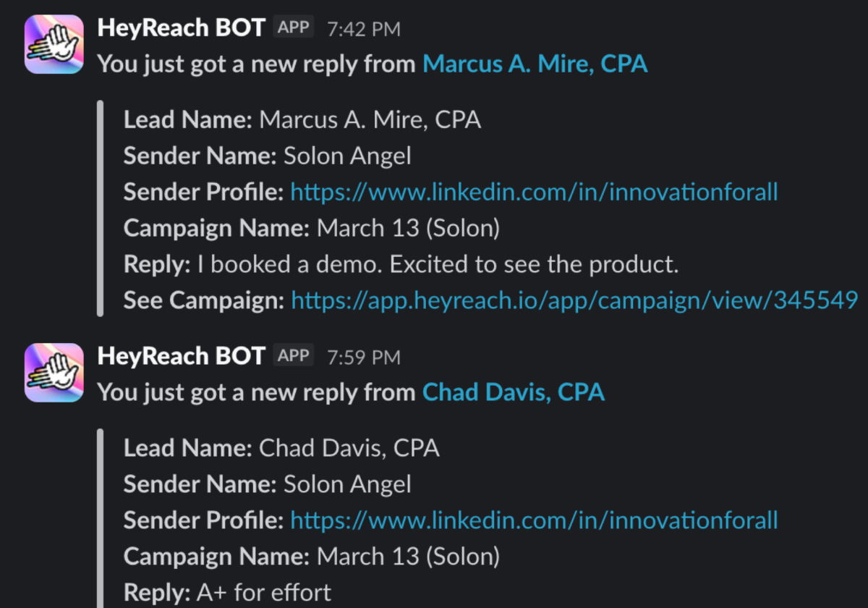
Task: Open the Sender Profile LinkedIn URL in Chad's reply
Action: (x=534, y=520)
